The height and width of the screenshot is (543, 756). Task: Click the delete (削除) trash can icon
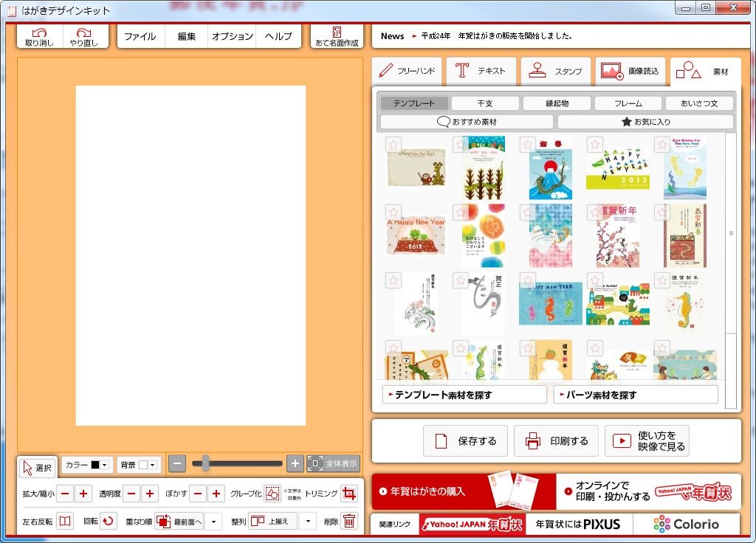349,521
